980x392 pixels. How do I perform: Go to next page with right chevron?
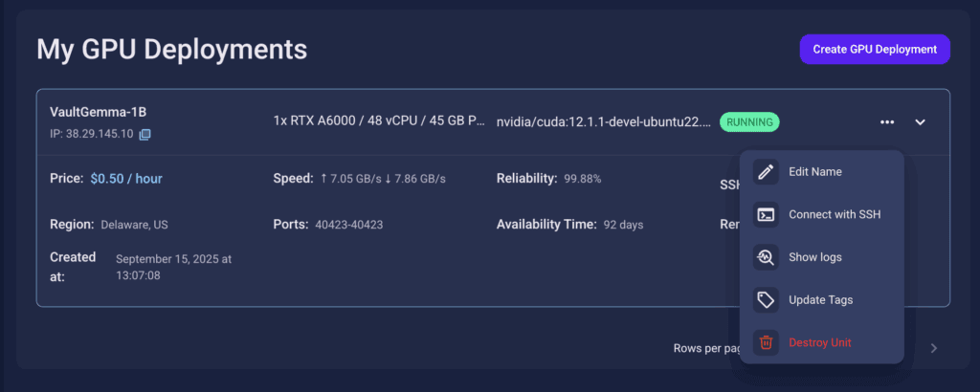934,348
